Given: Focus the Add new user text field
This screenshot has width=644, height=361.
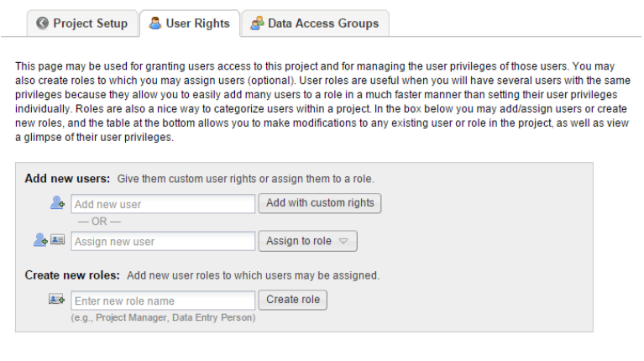Looking at the screenshot, I should point(163,204).
